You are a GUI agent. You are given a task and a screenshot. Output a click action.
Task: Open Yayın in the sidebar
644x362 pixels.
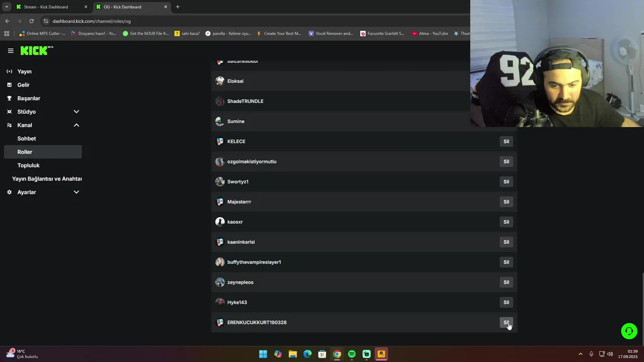(24, 71)
